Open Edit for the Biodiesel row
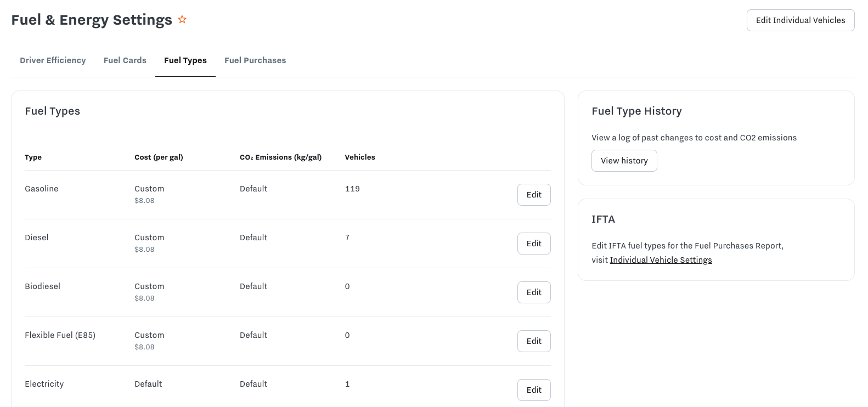Viewport: 868px width, 407px height. 533,292
